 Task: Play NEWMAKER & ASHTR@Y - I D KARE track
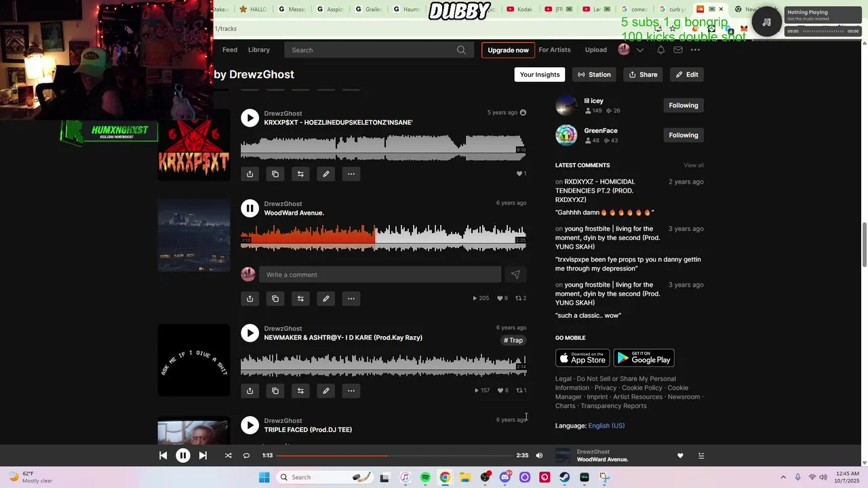[250, 333]
